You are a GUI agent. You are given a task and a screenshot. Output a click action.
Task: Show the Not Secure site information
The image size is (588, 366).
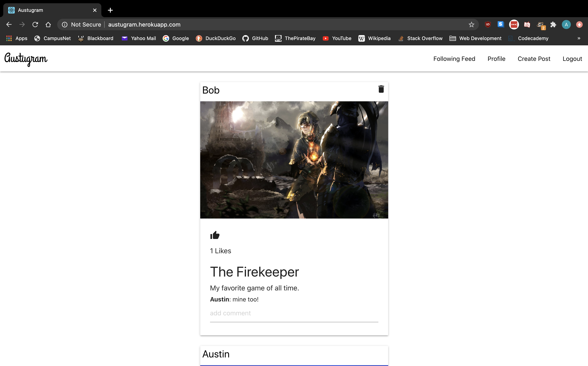pos(81,25)
